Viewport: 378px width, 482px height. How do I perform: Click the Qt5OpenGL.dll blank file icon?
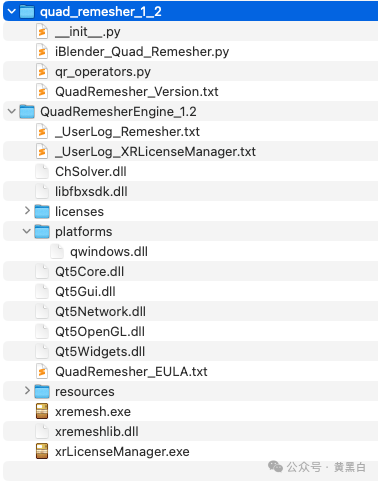coord(42,332)
